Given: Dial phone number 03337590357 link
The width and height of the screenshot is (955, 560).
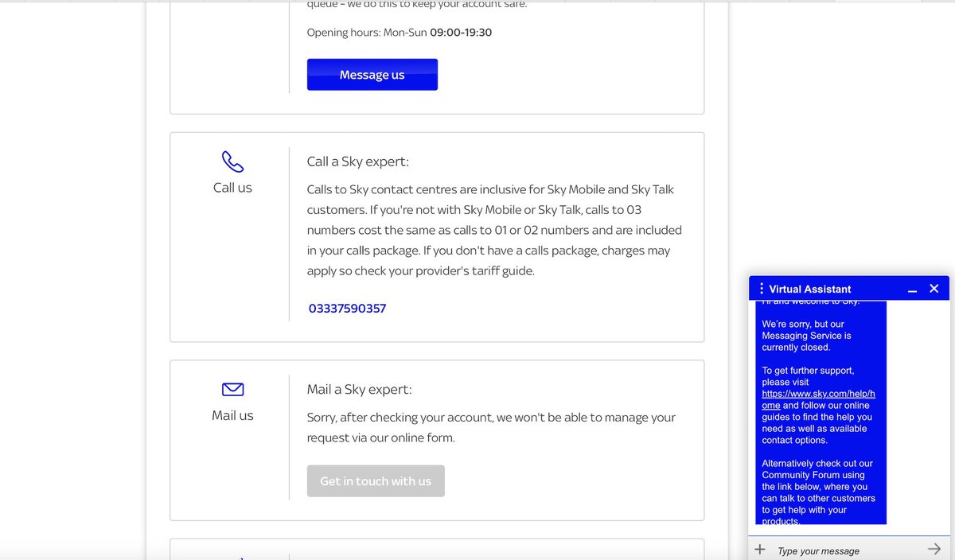Looking at the screenshot, I should [x=347, y=309].
